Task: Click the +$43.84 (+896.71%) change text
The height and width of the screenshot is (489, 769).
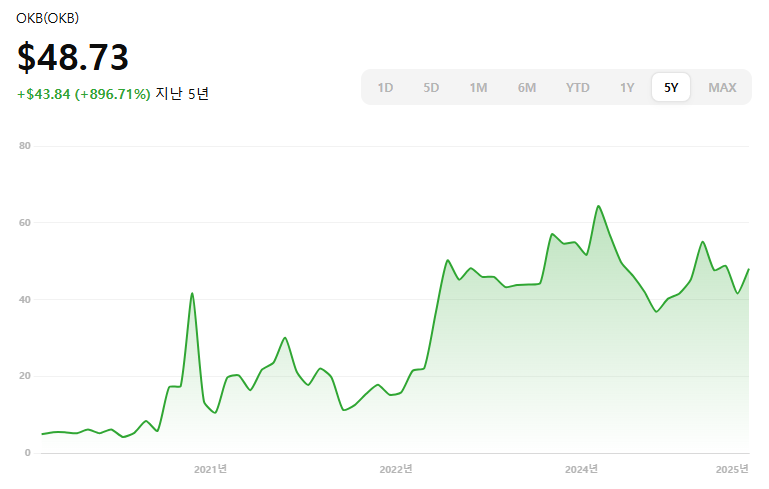Action: (x=84, y=94)
